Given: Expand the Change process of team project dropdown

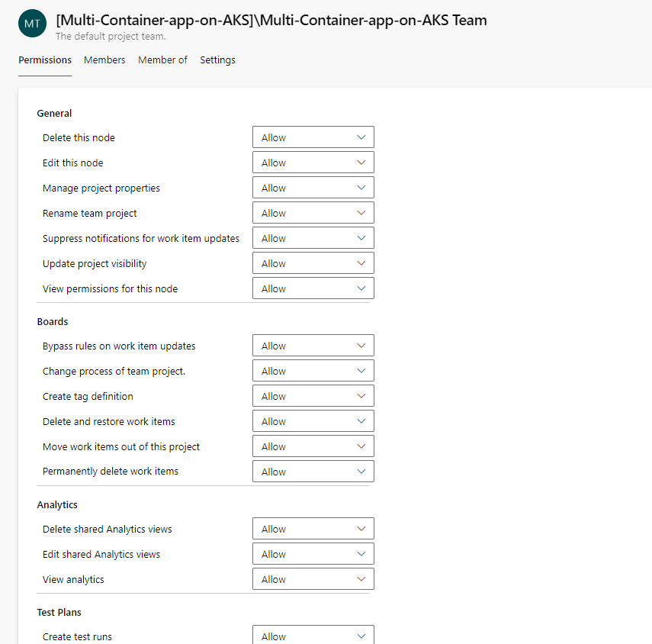Looking at the screenshot, I should tap(313, 371).
